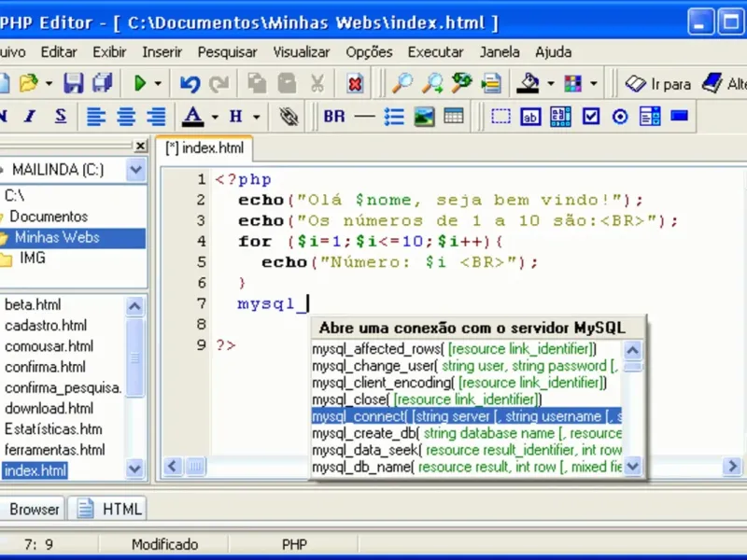Image resolution: width=747 pixels, height=560 pixels.
Task: Save the file with the floppy disk icon
Action: (74, 83)
